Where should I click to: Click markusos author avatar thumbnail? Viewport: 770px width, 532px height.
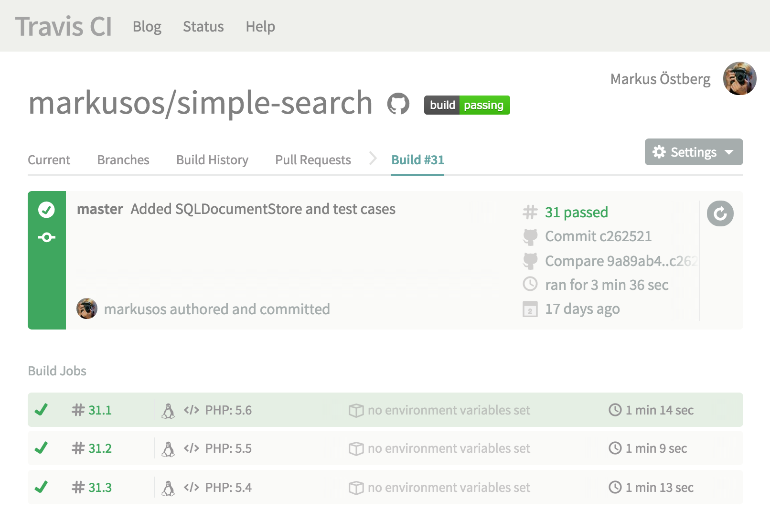[x=87, y=309]
